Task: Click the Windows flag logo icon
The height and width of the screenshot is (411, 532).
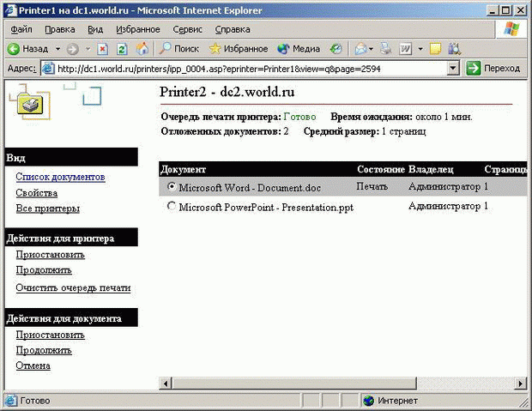Action: (x=511, y=29)
